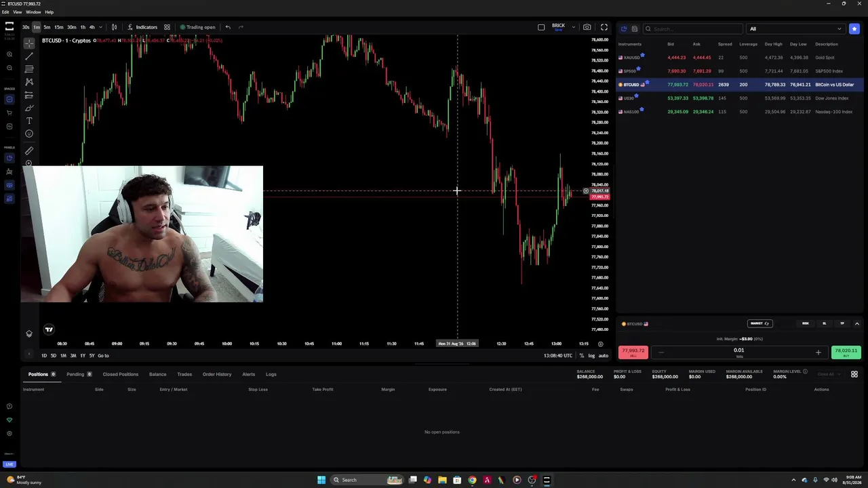This screenshot has width=868, height=488.
Task: Open the All instruments filter dropdown
Action: [795, 28]
